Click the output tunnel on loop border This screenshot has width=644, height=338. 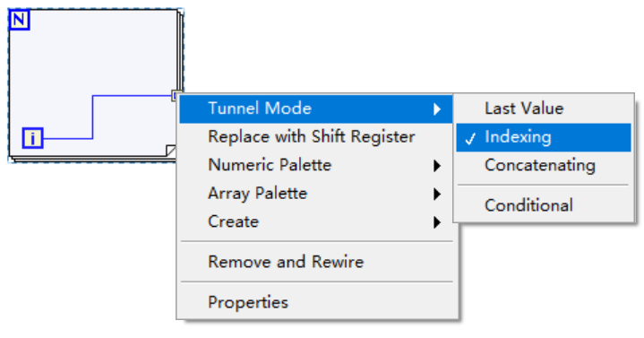[x=176, y=95]
